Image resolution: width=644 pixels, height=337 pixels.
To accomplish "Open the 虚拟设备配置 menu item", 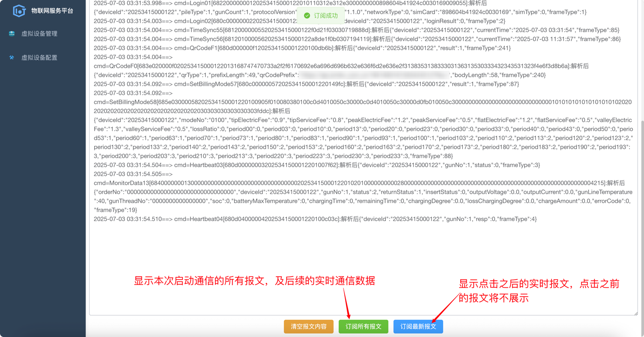I will pyautogui.click(x=39, y=57).
